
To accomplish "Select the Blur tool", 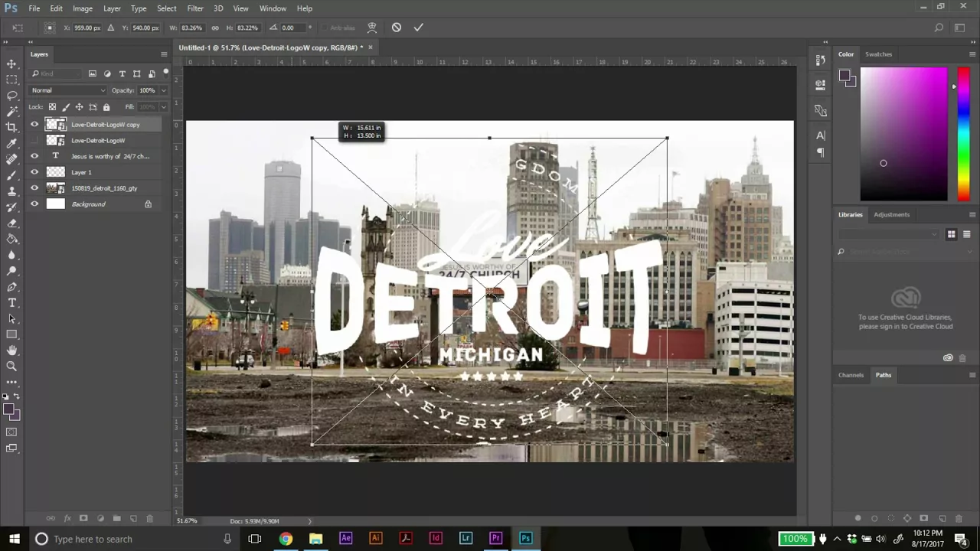I will pos(11,255).
